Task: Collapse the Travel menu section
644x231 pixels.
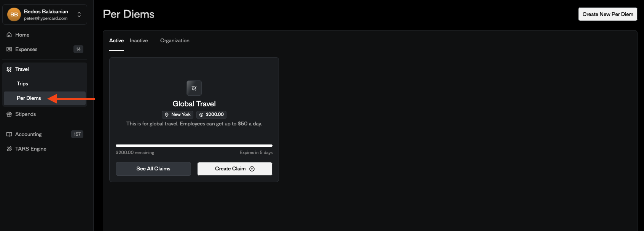Action: (x=22, y=69)
